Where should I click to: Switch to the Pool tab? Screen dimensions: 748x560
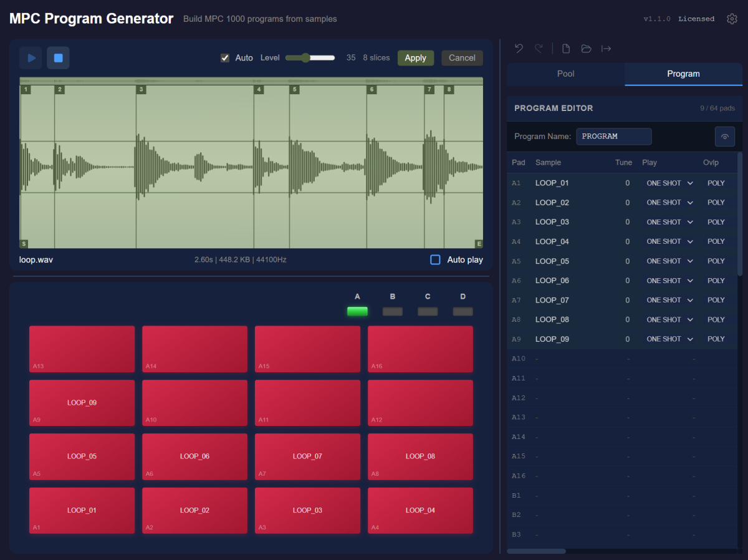coord(565,74)
